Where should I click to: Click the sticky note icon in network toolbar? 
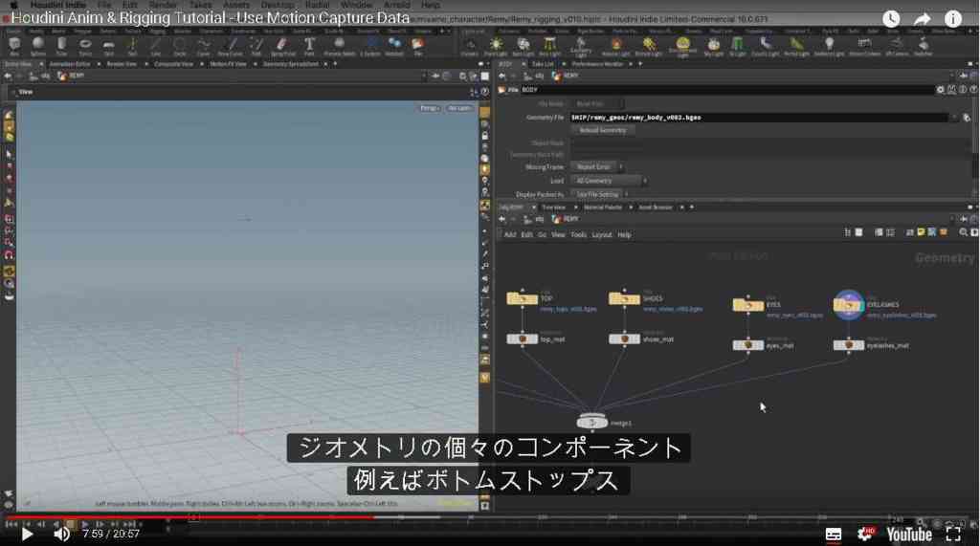point(921,232)
